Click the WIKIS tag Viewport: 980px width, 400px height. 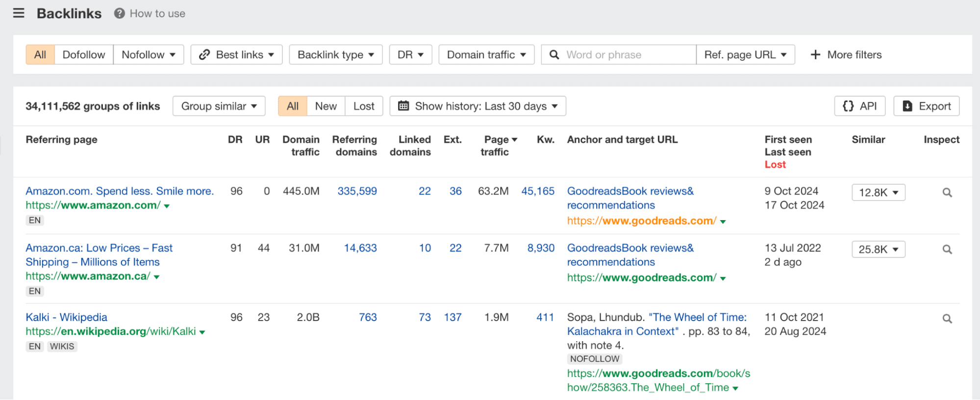tap(62, 347)
